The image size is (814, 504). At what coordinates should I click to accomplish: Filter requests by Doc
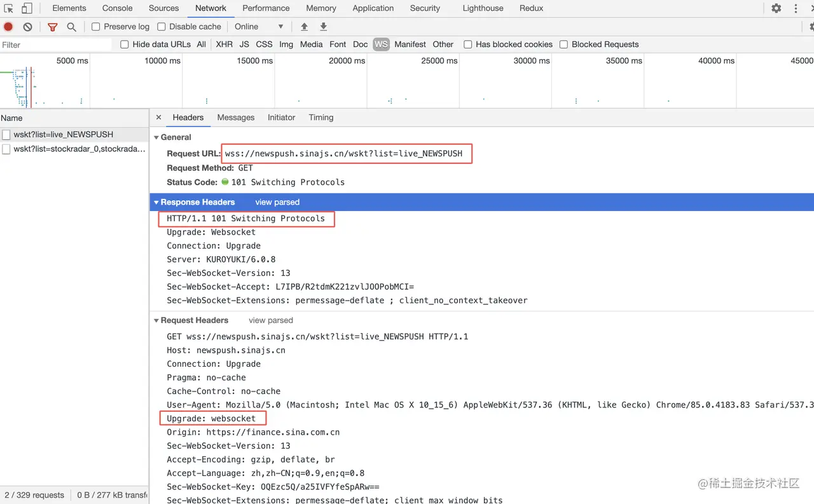point(360,44)
